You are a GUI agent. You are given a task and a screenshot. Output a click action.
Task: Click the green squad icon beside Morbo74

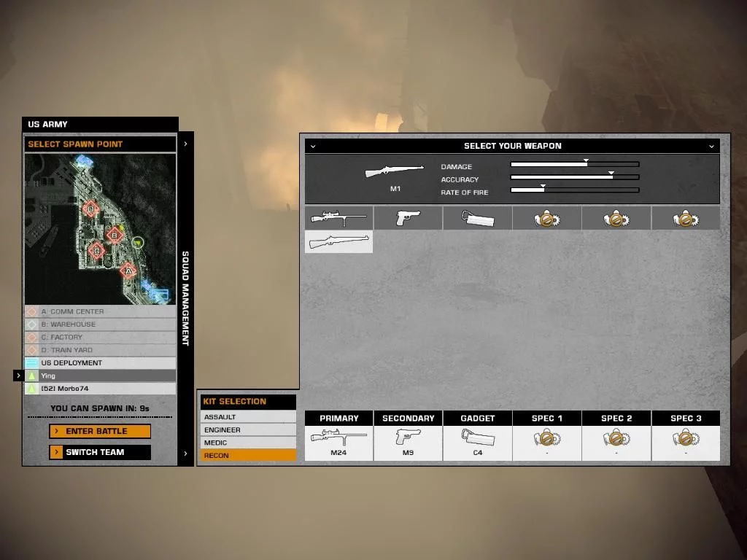31,389
